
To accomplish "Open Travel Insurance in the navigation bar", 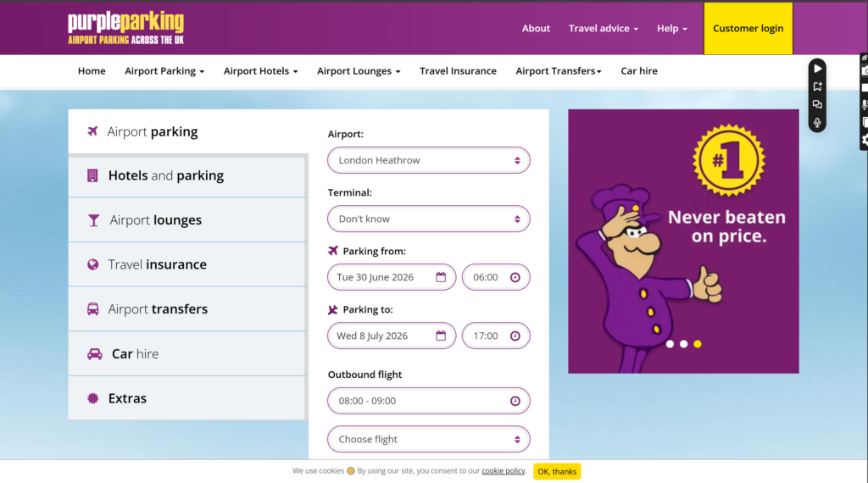I will pos(458,71).
